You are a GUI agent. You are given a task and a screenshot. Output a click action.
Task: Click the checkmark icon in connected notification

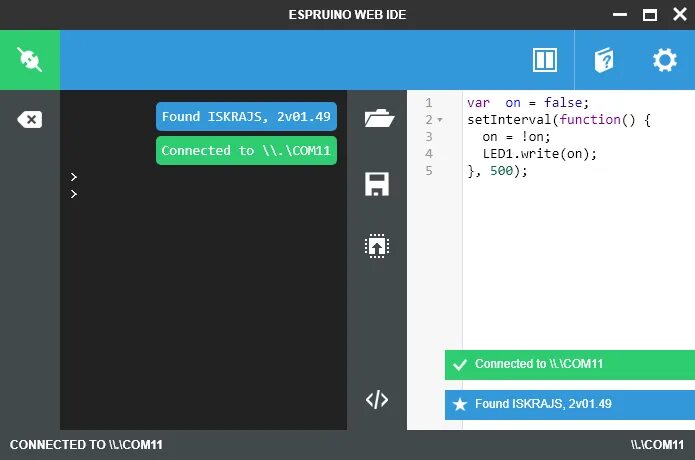point(460,365)
